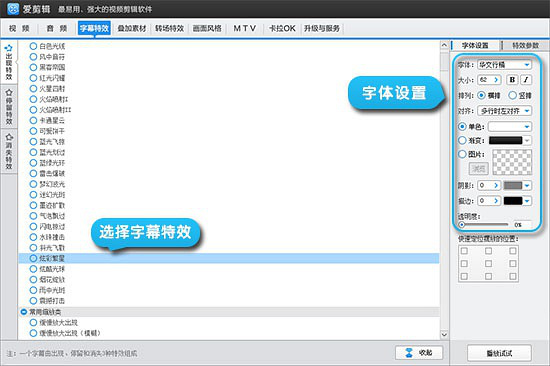The image size is (550, 366).
Task: Open the 阴影 shadow color dropdown arrow
Action: [x=527, y=185]
